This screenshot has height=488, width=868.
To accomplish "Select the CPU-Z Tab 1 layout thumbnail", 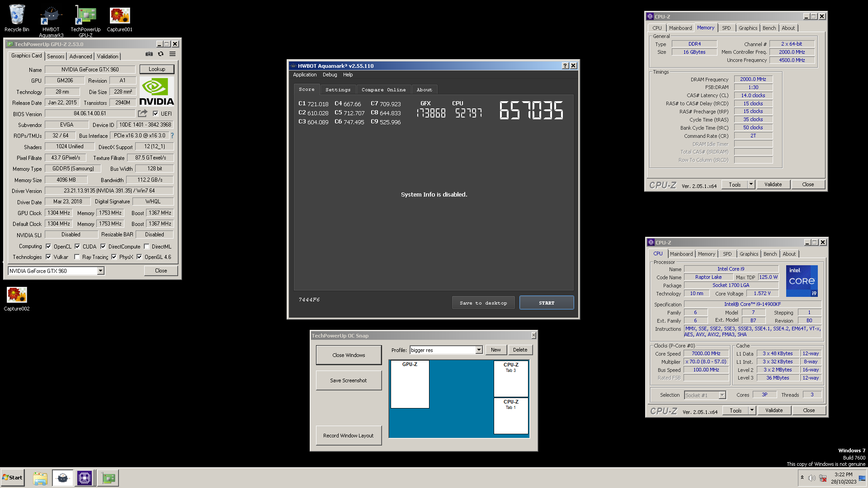I will pyautogui.click(x=511, y=416).
